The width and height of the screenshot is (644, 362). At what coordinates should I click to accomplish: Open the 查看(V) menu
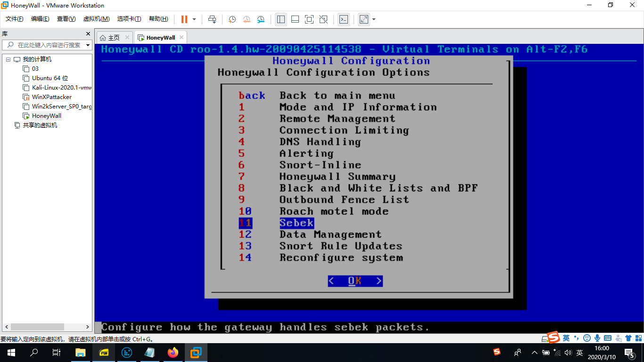[66, 19]
